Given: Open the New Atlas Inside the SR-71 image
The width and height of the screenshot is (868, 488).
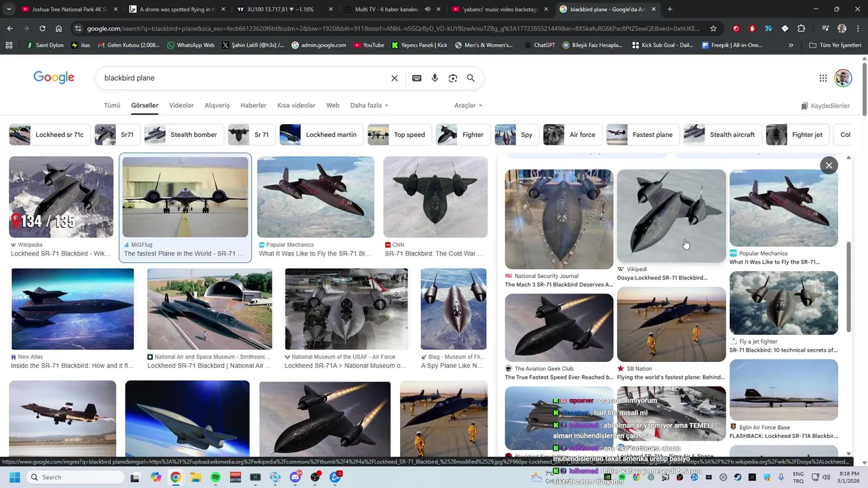Looking at the screenshot, I should click(x=73, y=309).
